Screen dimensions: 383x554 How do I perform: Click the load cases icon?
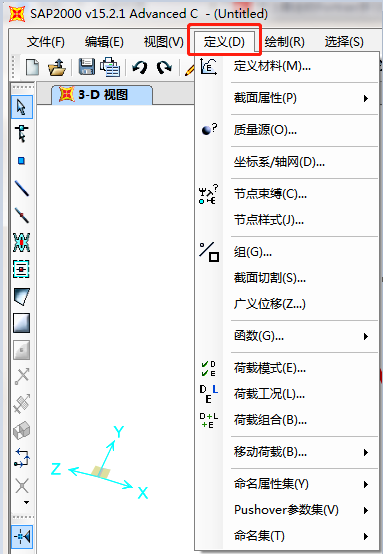(x=208, y=394)
